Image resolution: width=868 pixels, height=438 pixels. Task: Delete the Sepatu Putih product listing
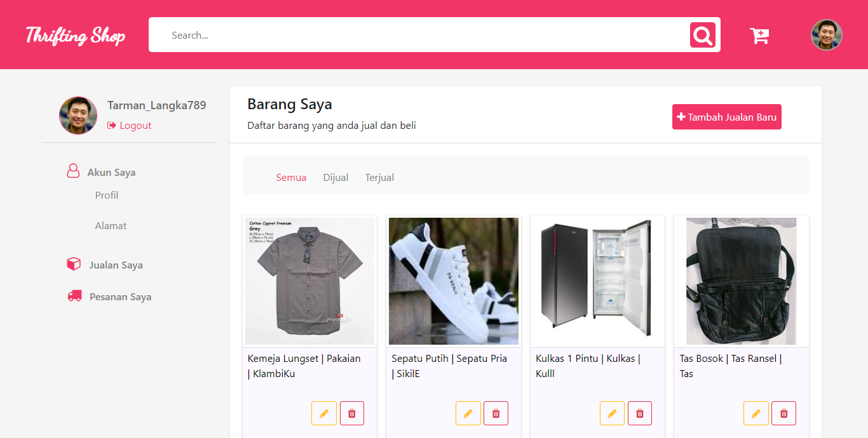pyautogui.click(x=496, y=413)
